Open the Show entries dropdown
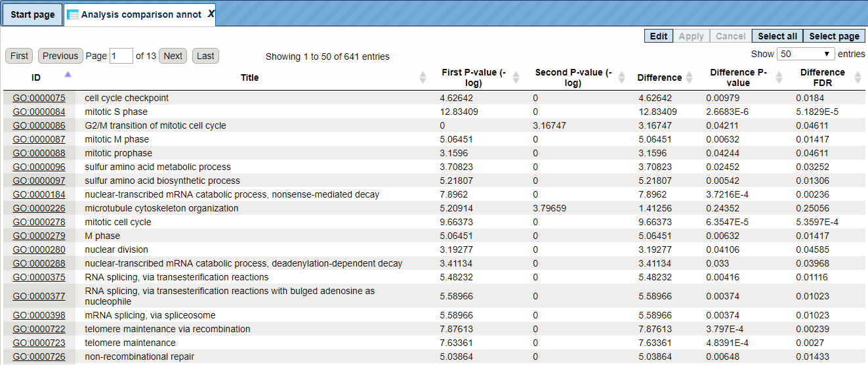Viewport: 868px width, 365px height. coord(806,54)
